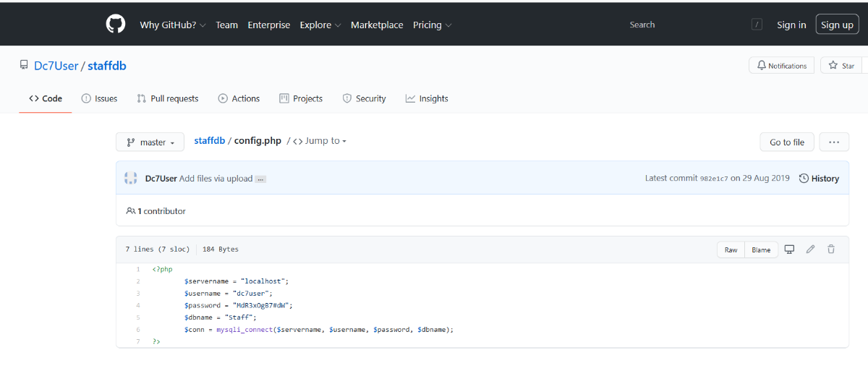Click the "7 lines (7 sloc)" file info
868x371 pixels.
[157, 250]
